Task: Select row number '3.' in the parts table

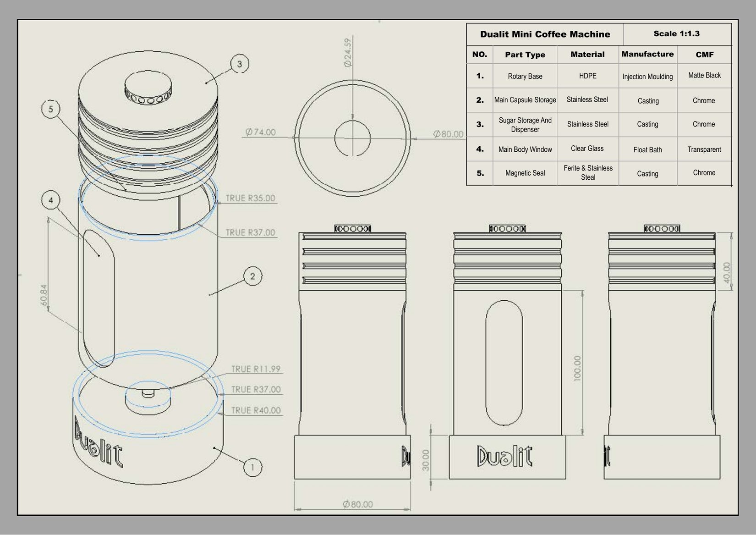Action: (x=480, y=124)
